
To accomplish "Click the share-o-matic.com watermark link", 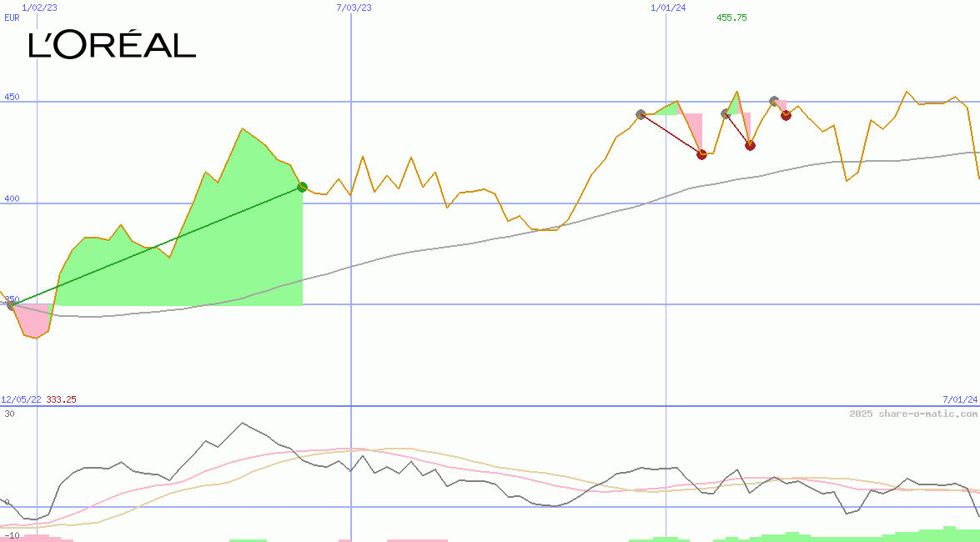I will (913, 414).
